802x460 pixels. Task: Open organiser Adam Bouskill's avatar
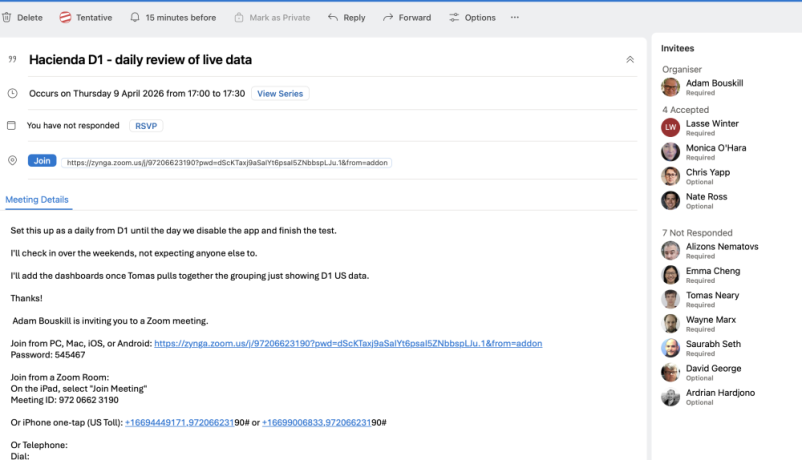point(671,87)
